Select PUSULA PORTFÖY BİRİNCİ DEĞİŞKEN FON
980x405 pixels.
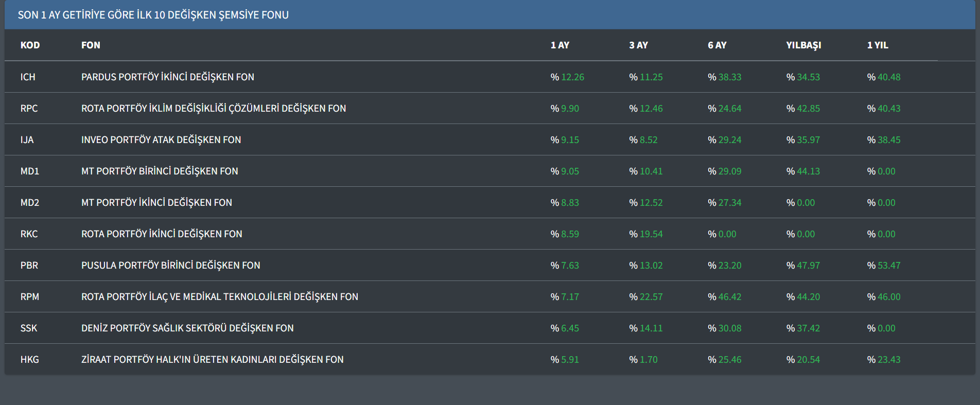(171, 266)
